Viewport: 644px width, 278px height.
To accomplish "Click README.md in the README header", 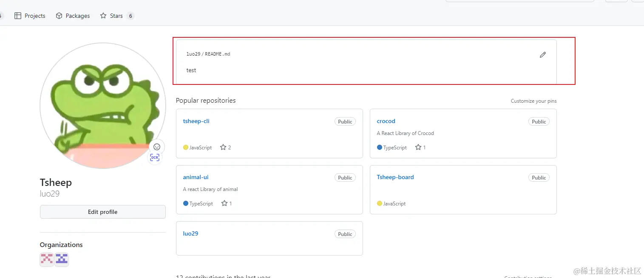I will pyautogui.click(x=218, y=54).
